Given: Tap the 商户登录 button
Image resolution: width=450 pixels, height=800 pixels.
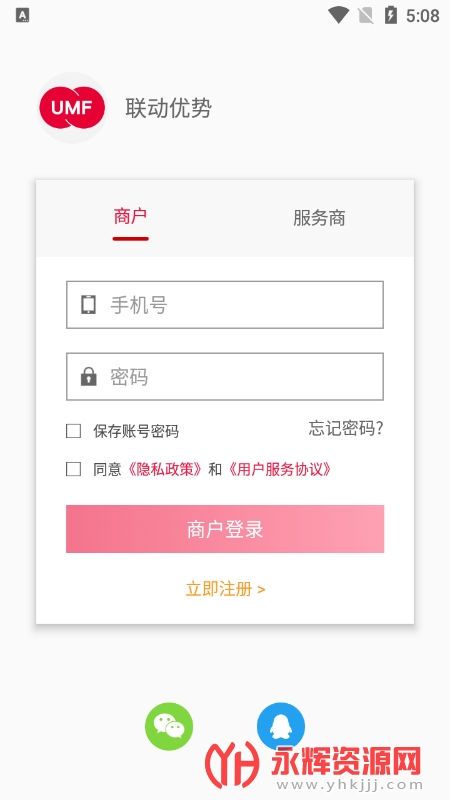Looking at the screenshot, I should tap(225, 529).
